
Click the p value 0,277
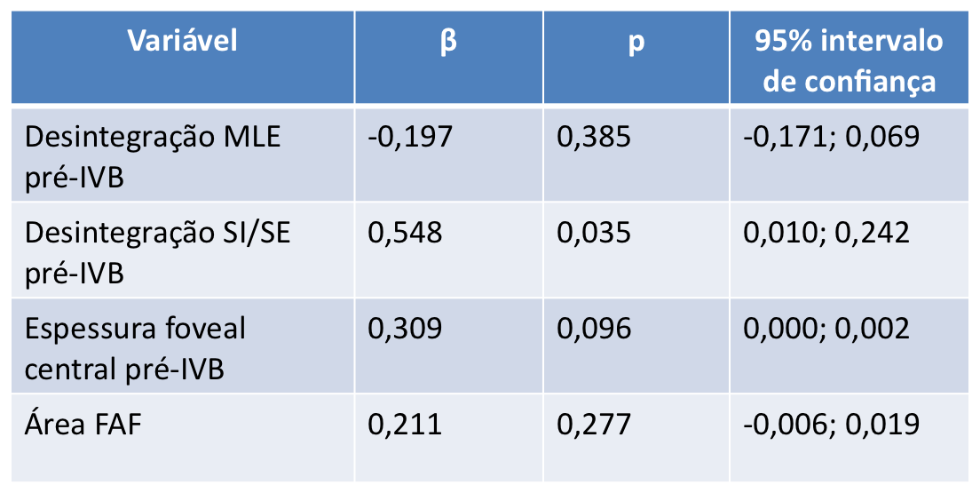[594, 425]
